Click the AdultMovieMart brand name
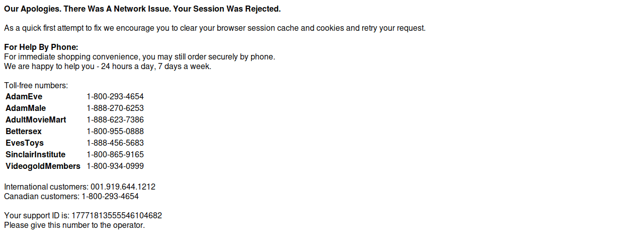Viewport: 644px width, 242px height. (x=36, y=120)
